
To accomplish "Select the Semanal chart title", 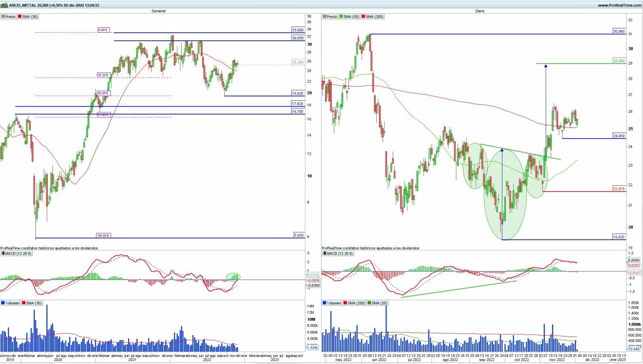I will (158, 11).
